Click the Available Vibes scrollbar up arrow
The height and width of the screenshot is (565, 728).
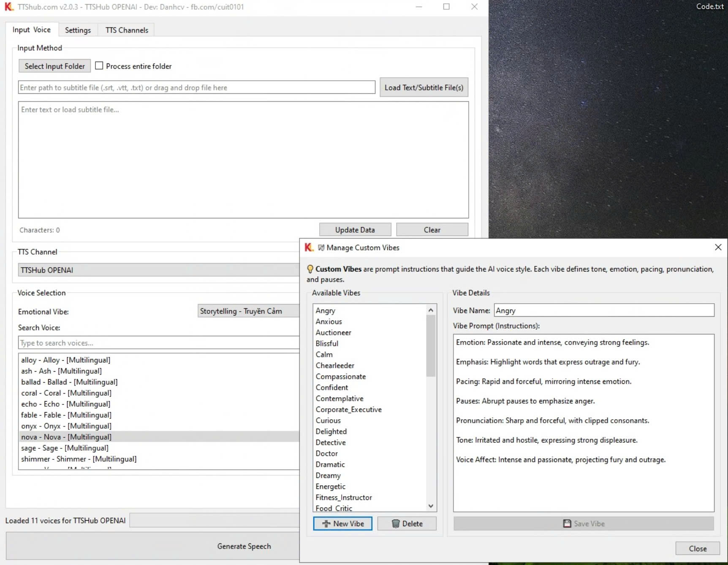click(431, 310)
